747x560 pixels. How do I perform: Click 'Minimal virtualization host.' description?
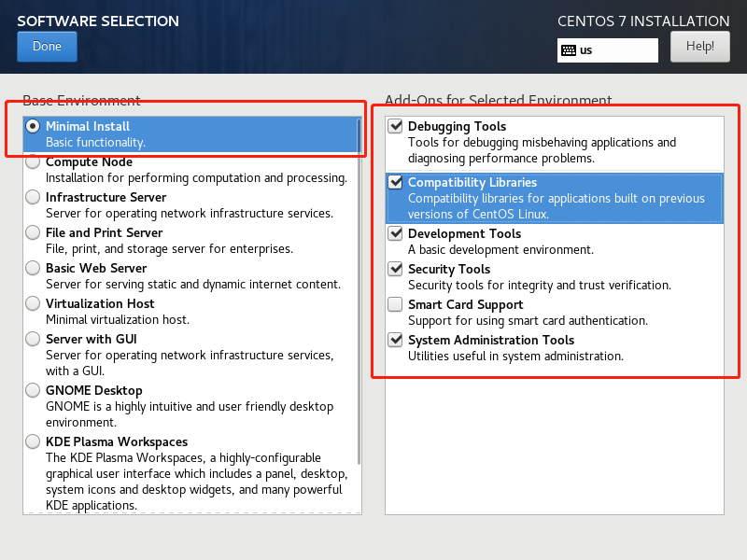(118, 319)
